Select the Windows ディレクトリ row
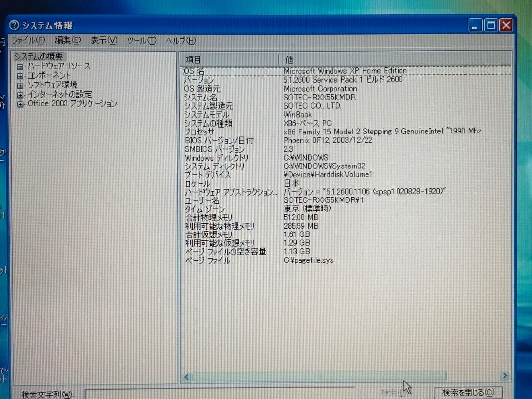Image resolution: width=532 pixels, height=399 pixels. coord(346,158)
